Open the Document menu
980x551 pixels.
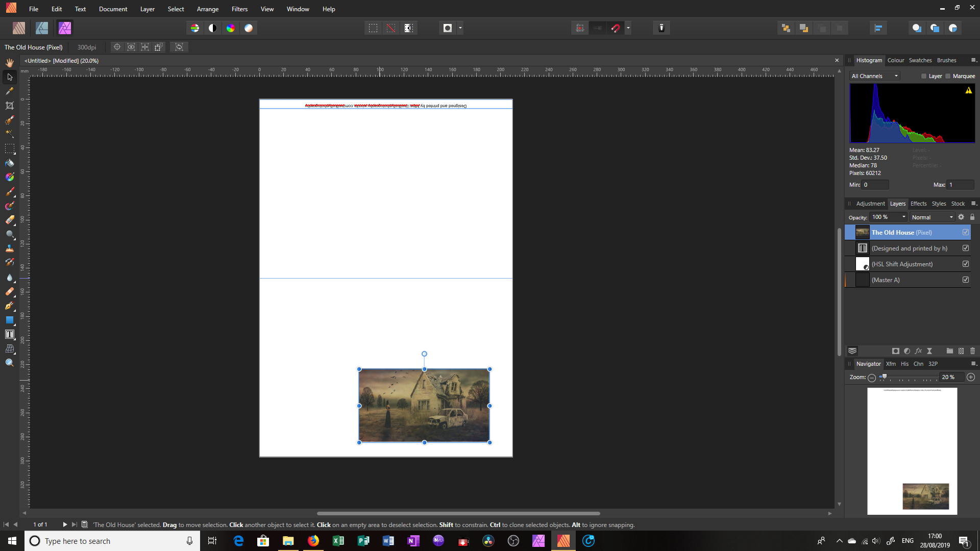(113, 9)
